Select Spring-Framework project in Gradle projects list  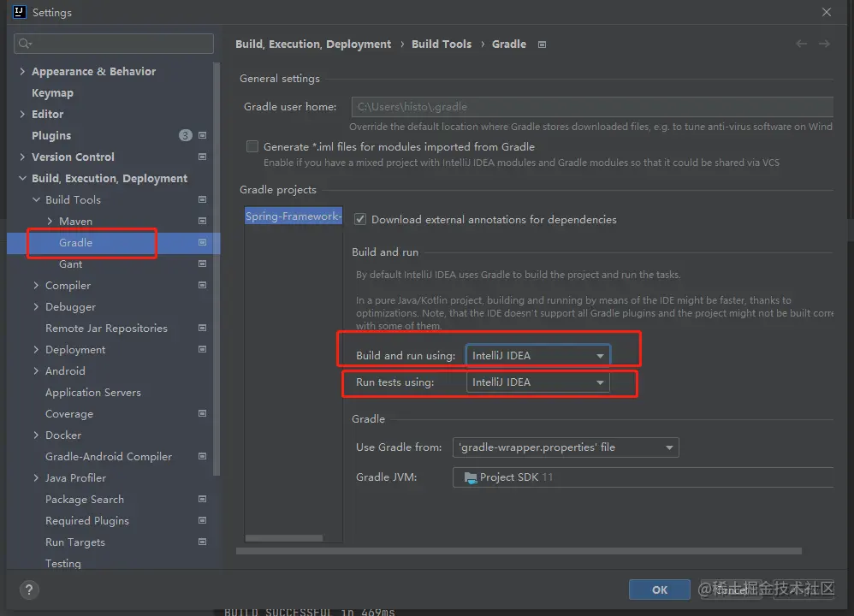coord(294,216)
